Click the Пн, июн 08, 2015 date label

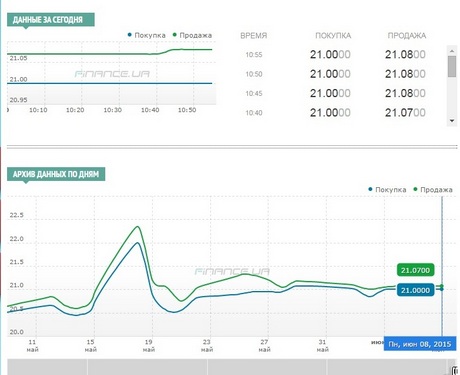click(x=420, y=344)
